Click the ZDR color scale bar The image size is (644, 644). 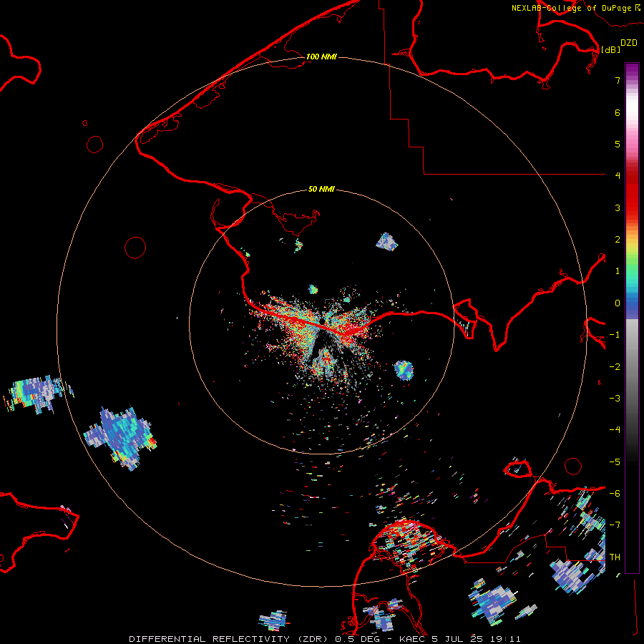pyautogui.click(x=632, y=318)
